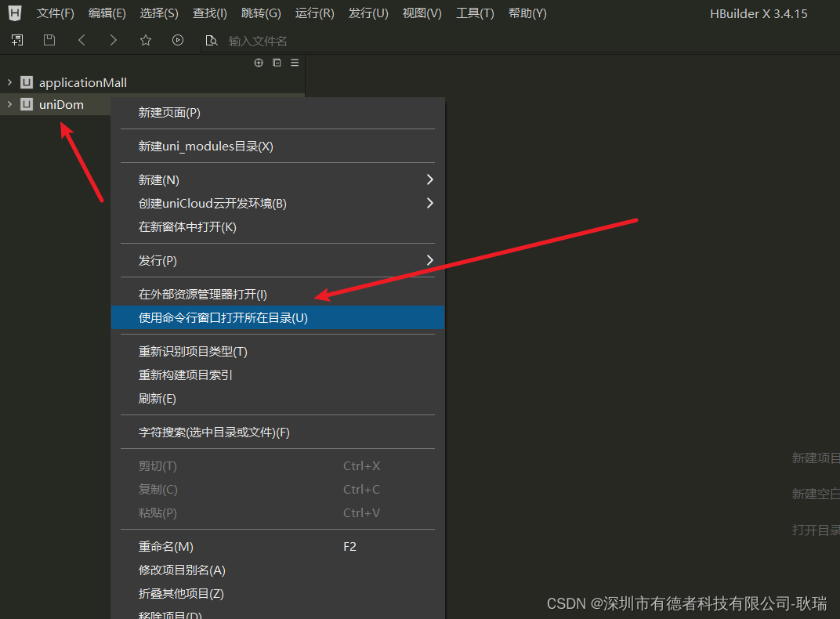Open the 运行(R) menu
This screenshot has height=619, width=840.
click(314, 13)
